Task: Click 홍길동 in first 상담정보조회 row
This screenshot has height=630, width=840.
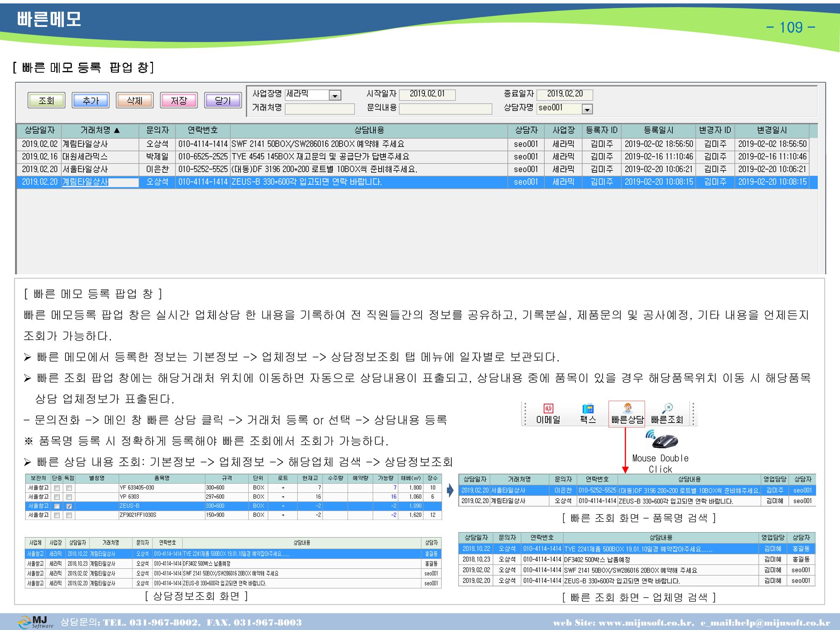Action: click(431, 554)
